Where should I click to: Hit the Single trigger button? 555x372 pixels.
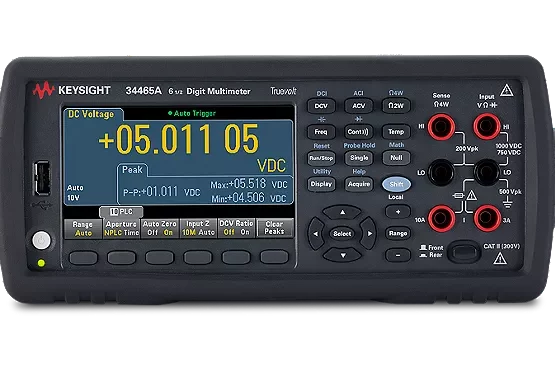(359, 158)
